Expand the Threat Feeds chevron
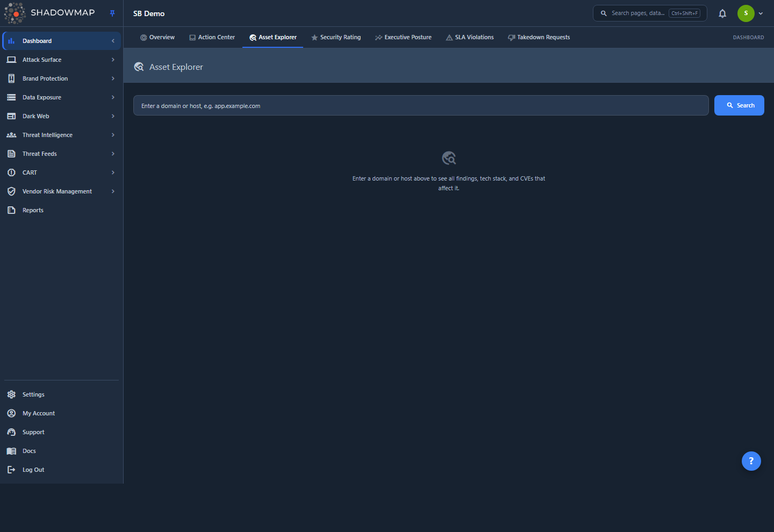 113,154
